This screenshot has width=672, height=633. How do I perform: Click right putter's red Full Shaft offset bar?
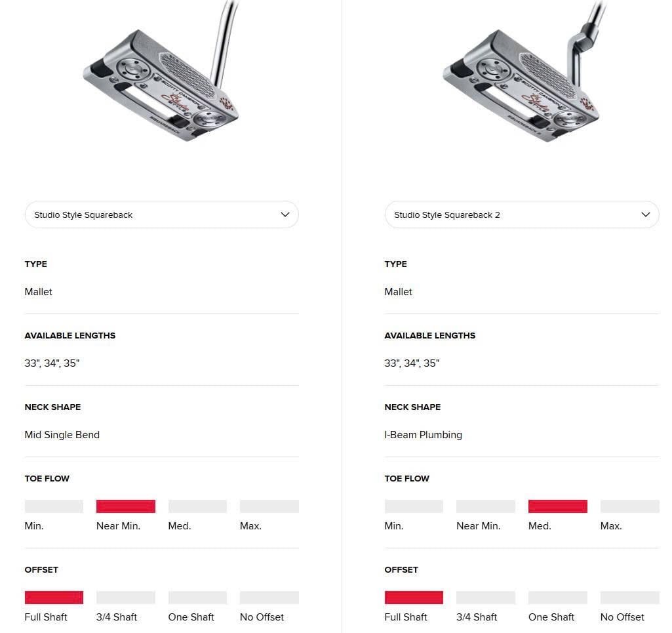[x=414, y=598]
